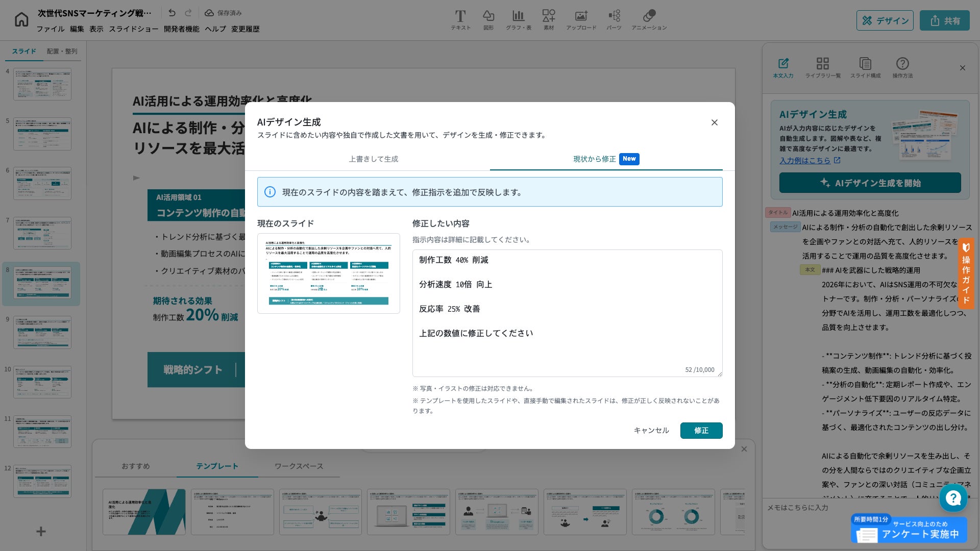The image size is (980, 551).
Task: Close the template tray panel
Action: pos(744,449)
